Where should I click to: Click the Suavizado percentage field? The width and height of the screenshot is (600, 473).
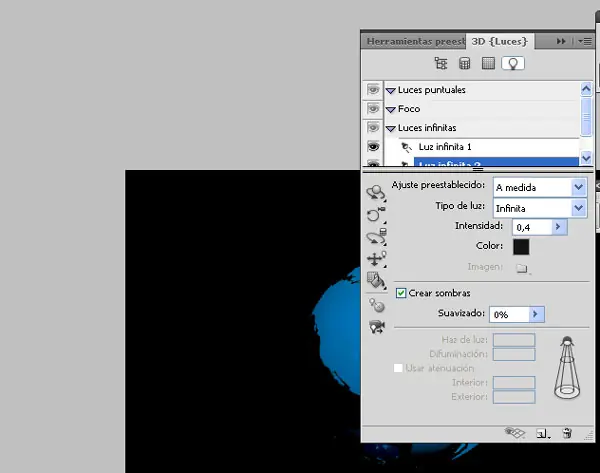(509, 314)
